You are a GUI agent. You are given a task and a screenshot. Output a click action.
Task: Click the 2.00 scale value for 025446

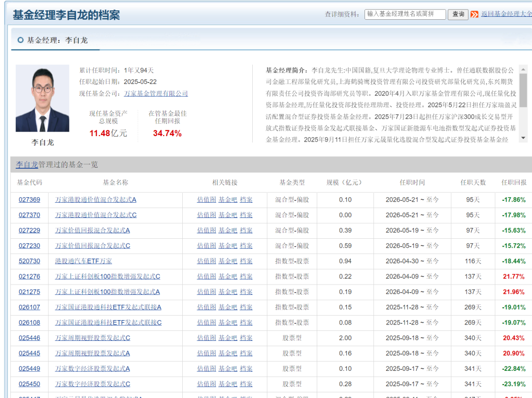pos(345,338)
